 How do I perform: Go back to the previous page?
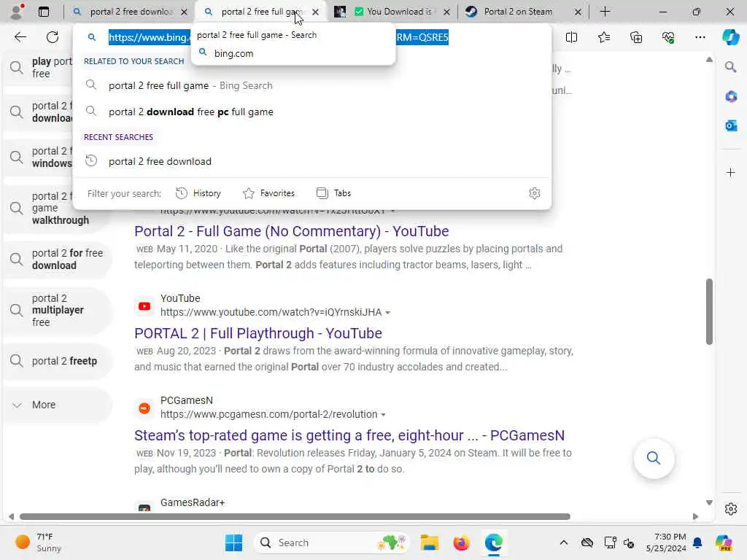click(x=20, y=37)
